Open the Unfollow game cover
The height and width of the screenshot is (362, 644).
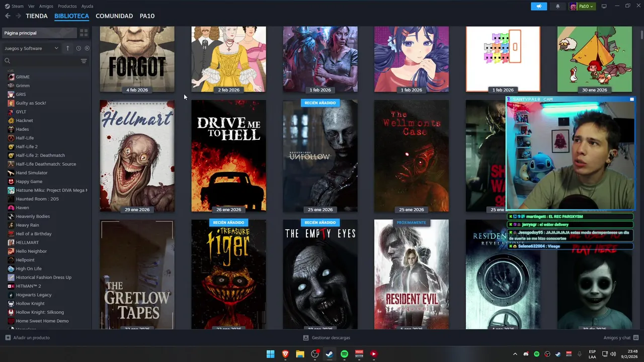tap(320, 156)
